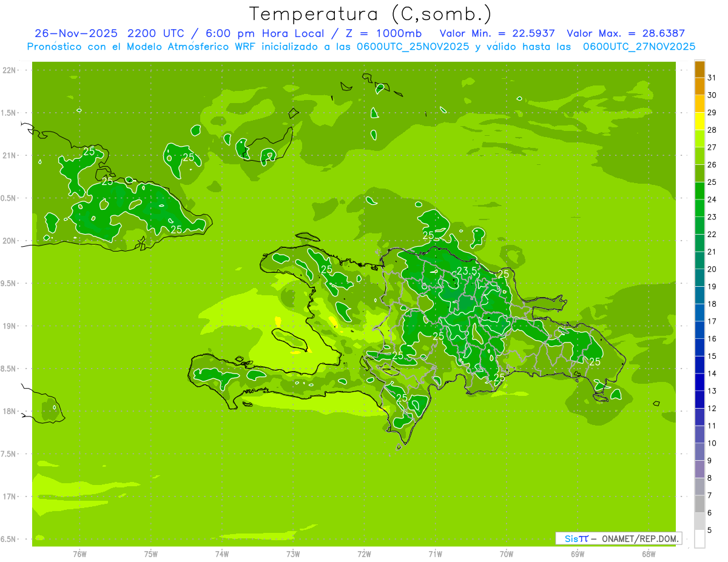Click longitude axis label '76W'
The width and height of the screenshot is (728, 562).
coord(79,554)
